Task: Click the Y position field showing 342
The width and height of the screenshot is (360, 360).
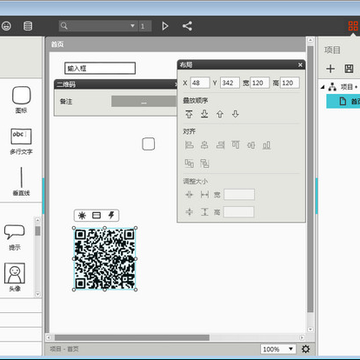Action: [x=230, y=83]
